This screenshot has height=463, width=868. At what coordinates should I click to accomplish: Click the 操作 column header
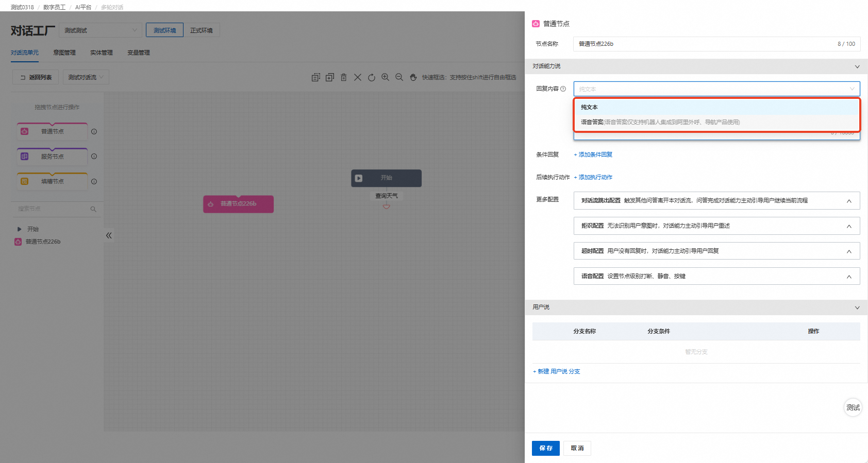coord(813,331)
